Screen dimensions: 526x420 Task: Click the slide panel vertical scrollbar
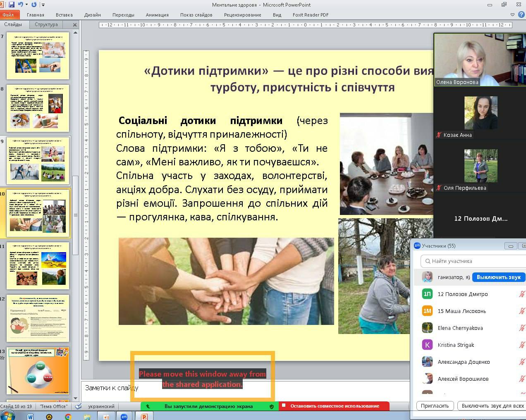coord(75,215)
